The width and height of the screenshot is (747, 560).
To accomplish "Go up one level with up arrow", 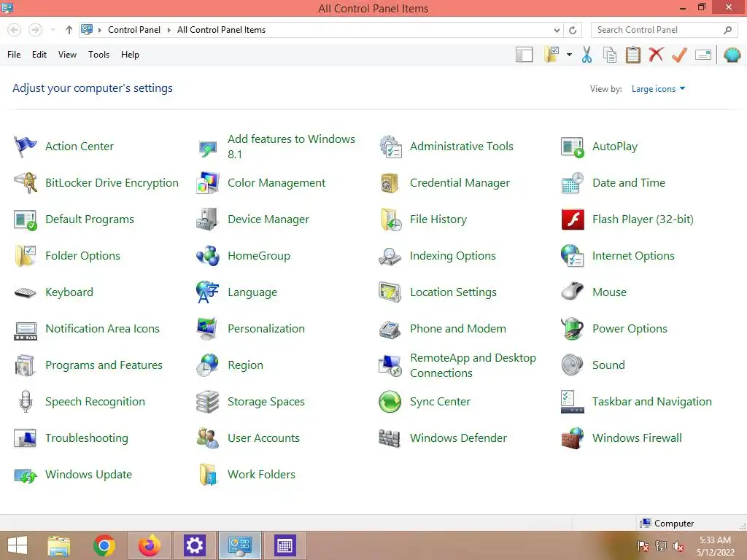I will coord(69,30).
